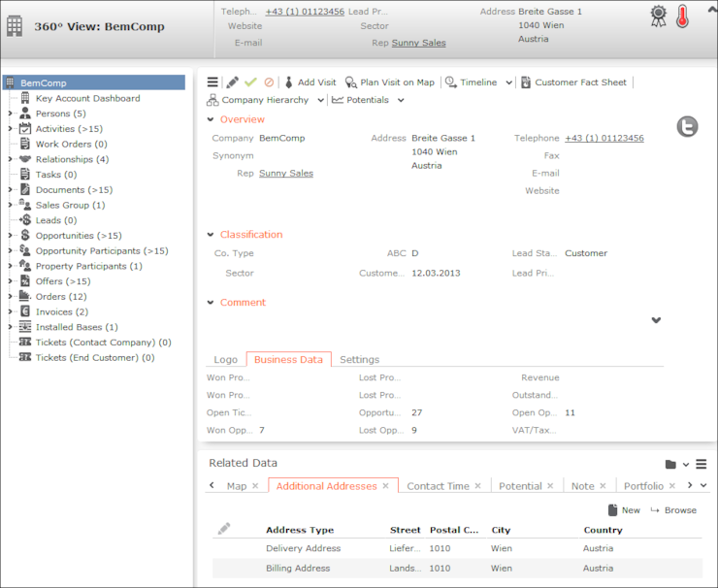Select Orders (12) tree node
Viewport: 718px width, 588px height.
click(x=61, y=296)
